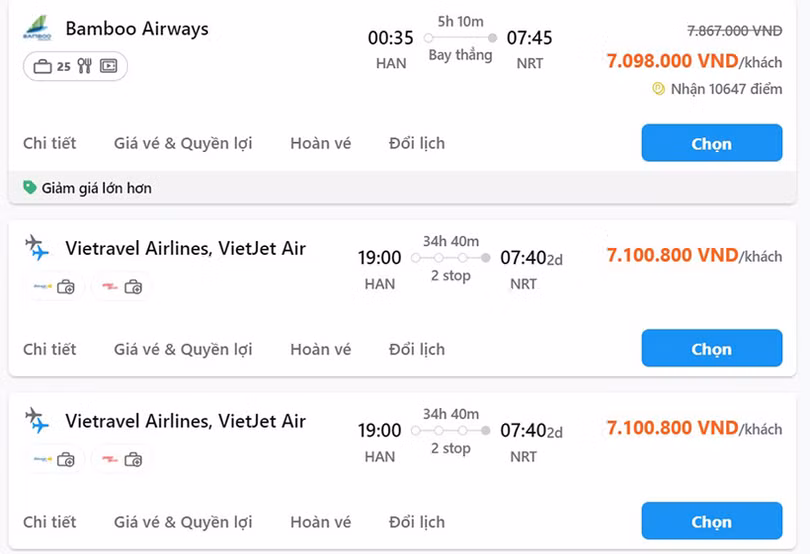Open Hoàn vé tab in the middle flight card
This screenshot has width=810, height=554.
coord(320,349)
